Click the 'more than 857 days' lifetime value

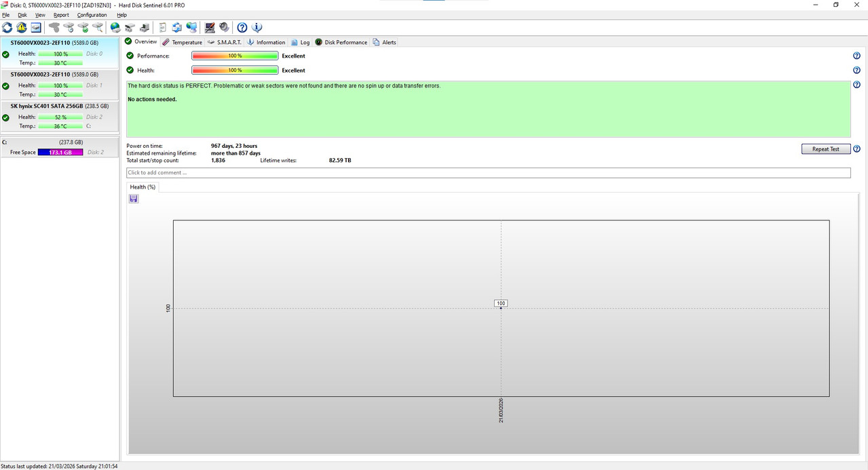click(235, 153)
